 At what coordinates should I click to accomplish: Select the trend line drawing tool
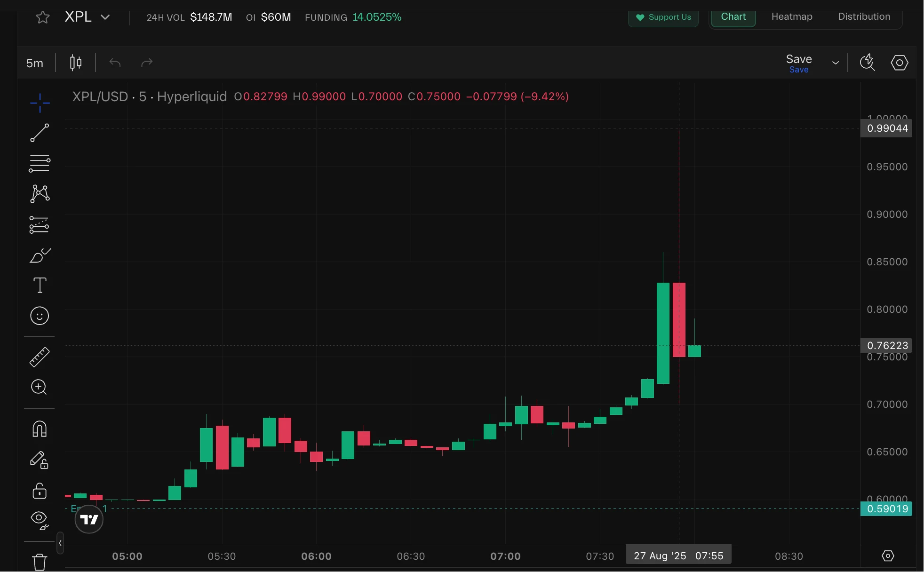coord(40,133)
